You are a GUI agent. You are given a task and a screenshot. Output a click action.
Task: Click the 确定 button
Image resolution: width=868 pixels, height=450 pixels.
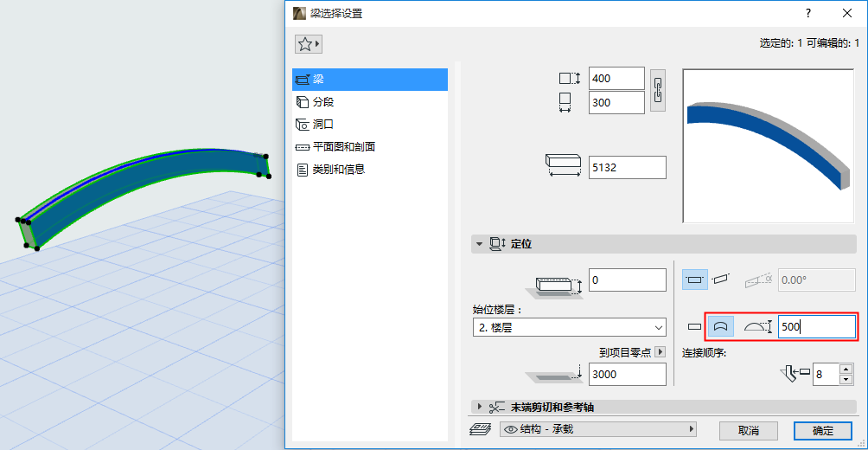pos(822,431)
